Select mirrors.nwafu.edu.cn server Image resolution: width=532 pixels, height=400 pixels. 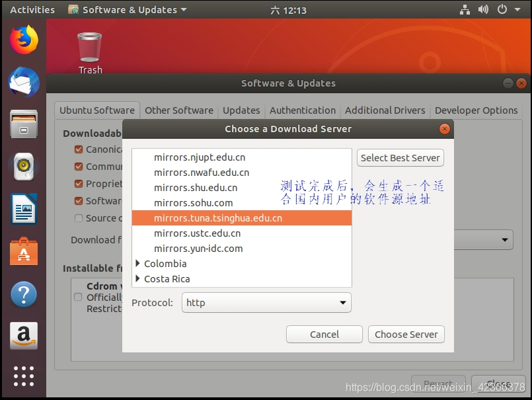[242, 173]
